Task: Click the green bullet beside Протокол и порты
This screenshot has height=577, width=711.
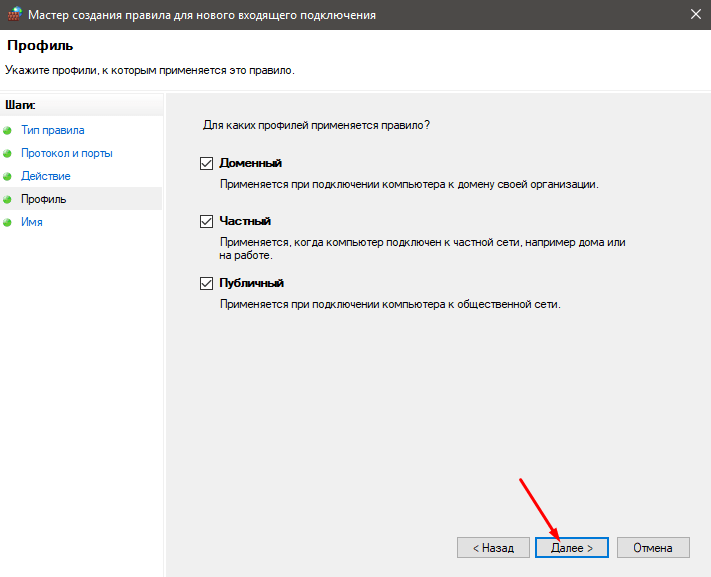Action: coord(7,154)
